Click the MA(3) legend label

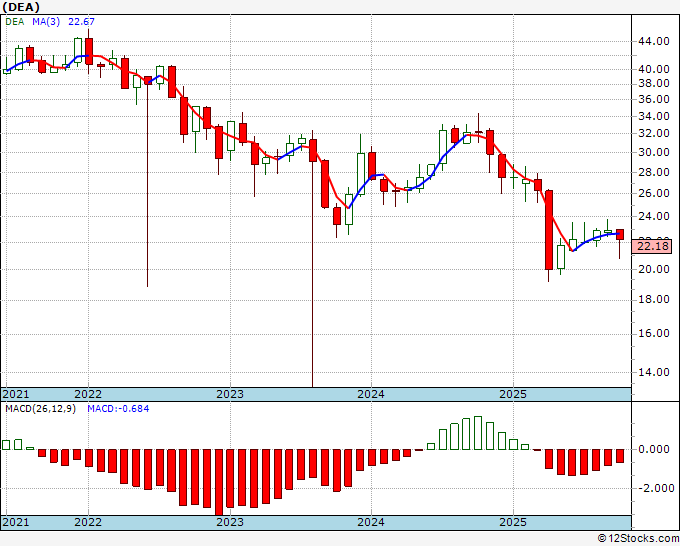46,22
